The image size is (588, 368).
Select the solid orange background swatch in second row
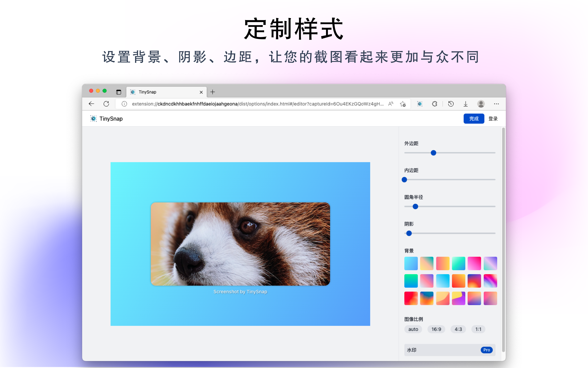point(458,281)
